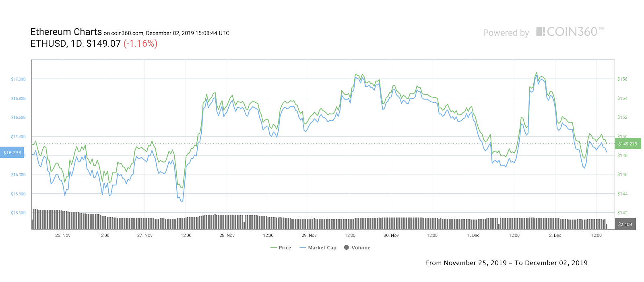Click the $146 right axis label
This screenshot has height=282, width=644.
[x=622, y=175]
